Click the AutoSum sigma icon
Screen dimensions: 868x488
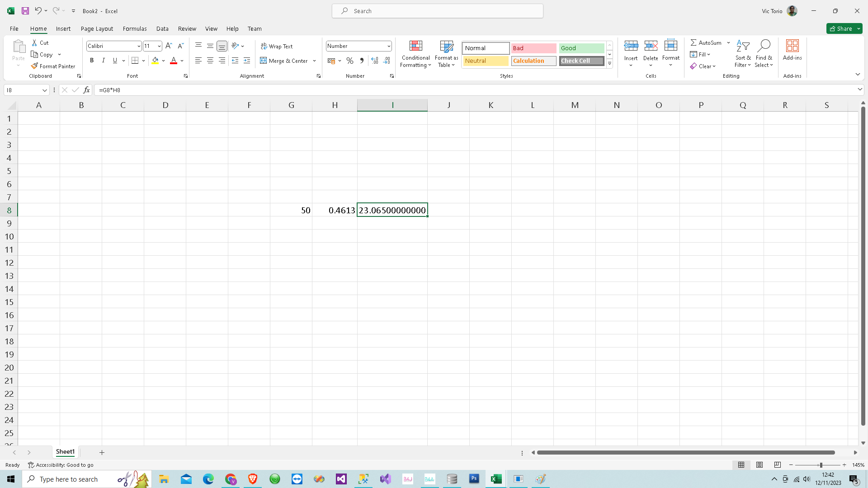coord(693,42)
